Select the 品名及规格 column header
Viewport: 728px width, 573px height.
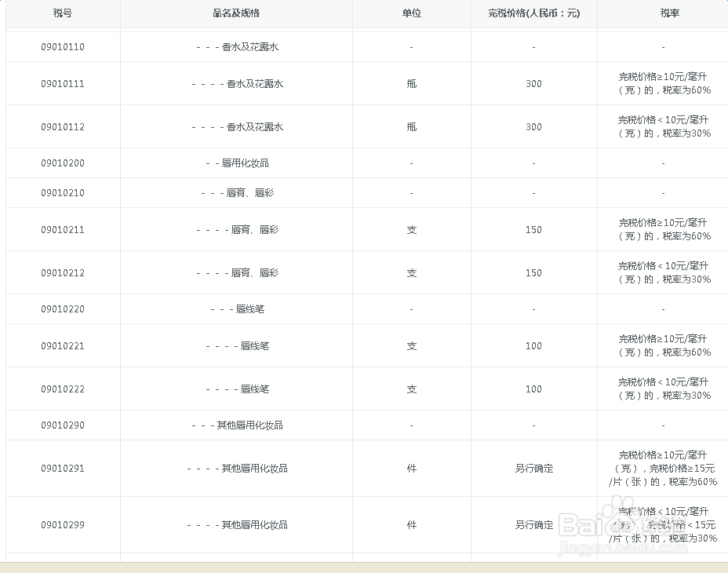[235, 13]
